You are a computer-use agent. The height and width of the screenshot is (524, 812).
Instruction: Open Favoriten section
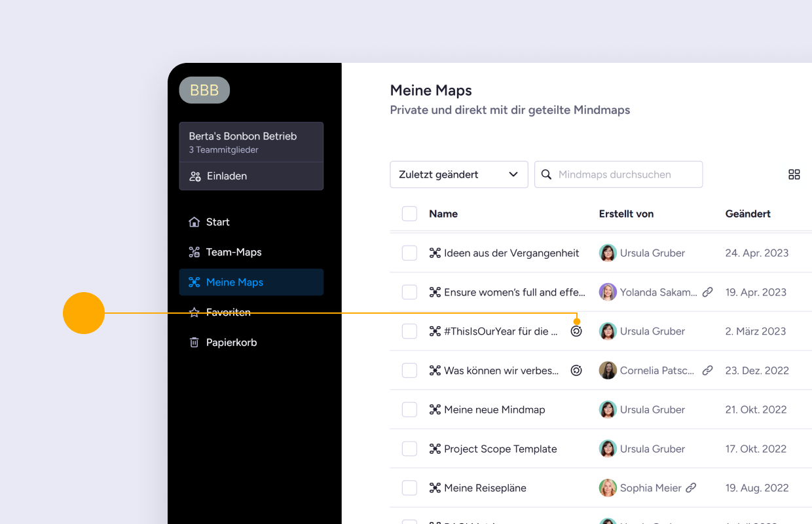click(251, 312)
